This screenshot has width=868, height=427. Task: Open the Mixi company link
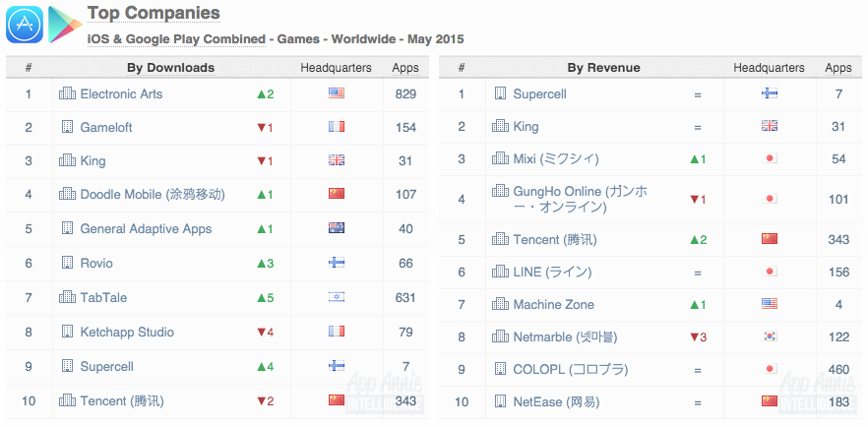tap(556, 158)
